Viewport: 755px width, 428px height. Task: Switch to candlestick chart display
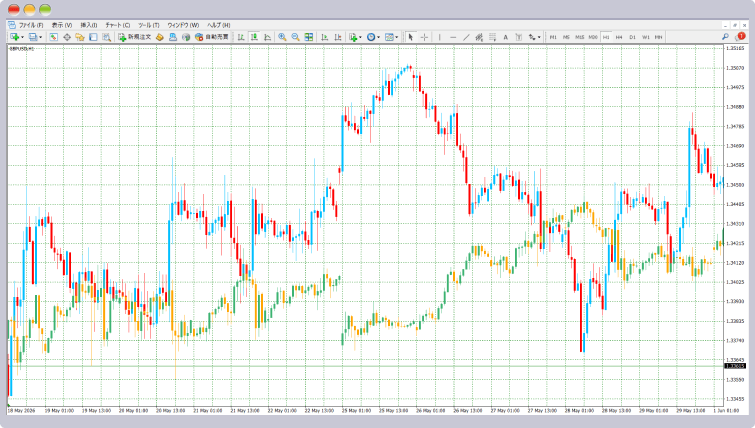254,37
